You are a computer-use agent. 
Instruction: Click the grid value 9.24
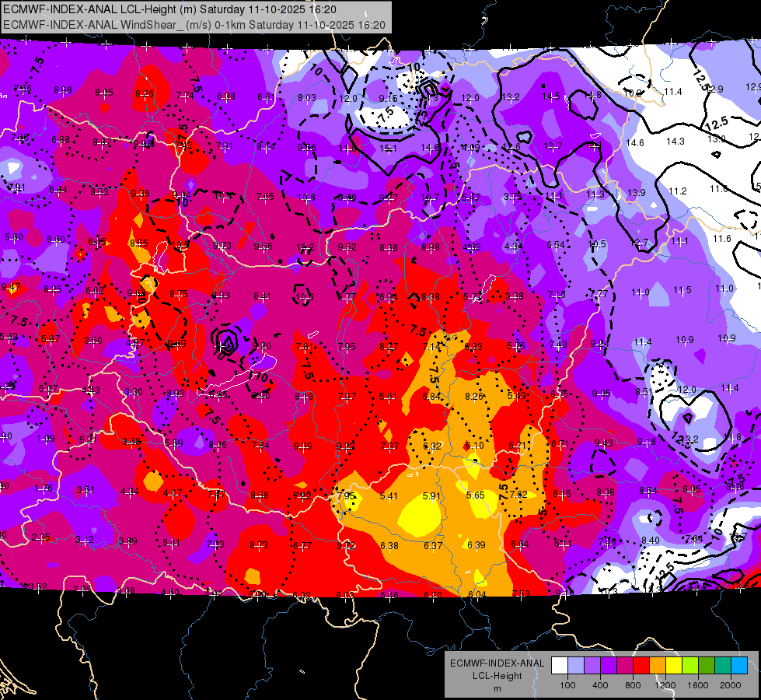click(x=599, y=344)
